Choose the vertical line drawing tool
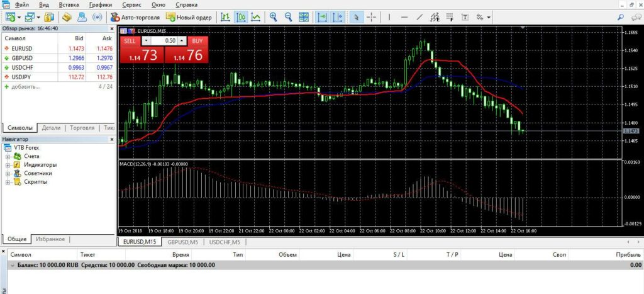644x294 pixels. [x=389, y=17]
